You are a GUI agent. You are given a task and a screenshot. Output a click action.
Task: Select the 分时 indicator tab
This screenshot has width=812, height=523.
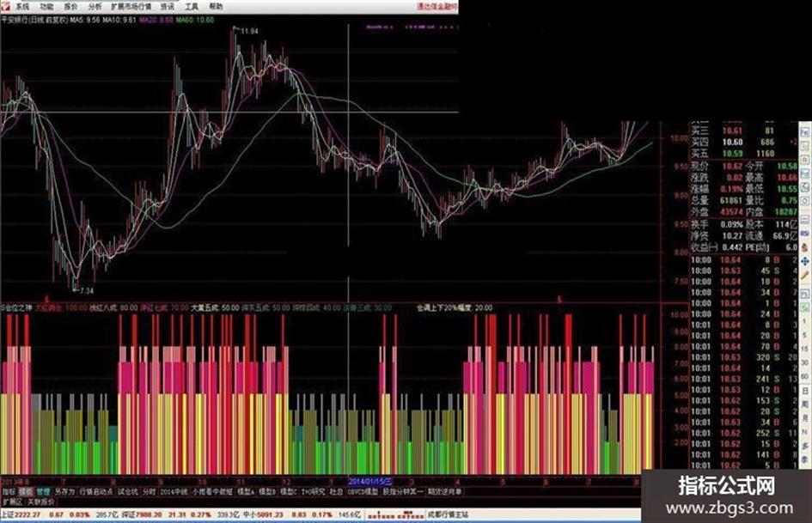(x=150, y=491)
